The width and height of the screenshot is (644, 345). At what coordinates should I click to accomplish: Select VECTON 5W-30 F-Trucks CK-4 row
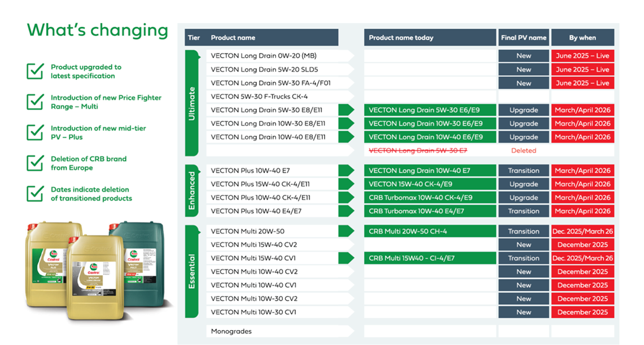tap(280, 97)
